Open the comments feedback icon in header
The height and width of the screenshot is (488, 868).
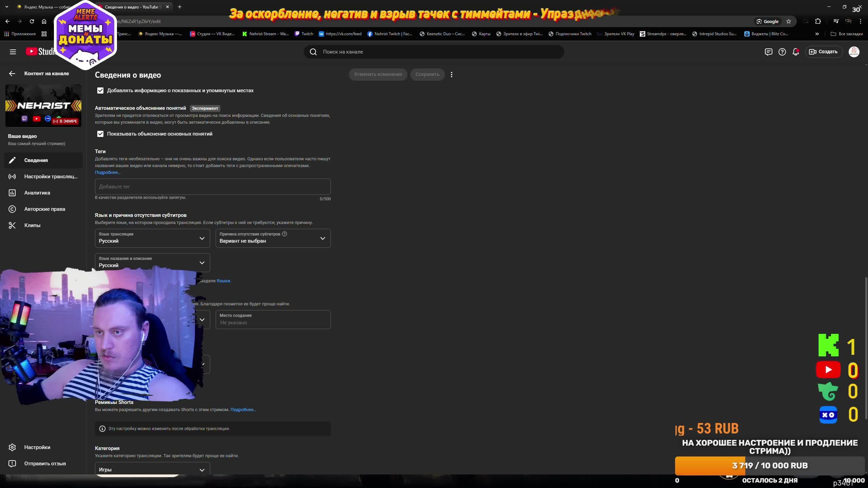coord(768,52)
